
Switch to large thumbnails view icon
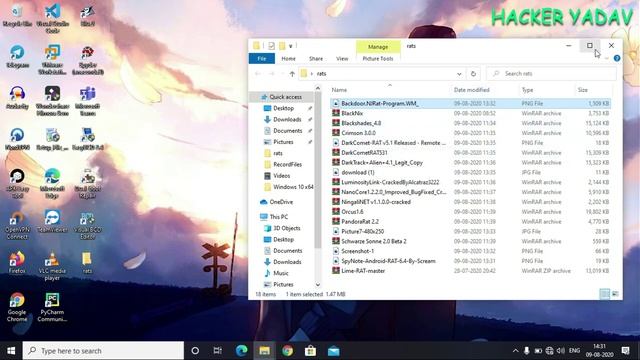click(x=615, y=294)
